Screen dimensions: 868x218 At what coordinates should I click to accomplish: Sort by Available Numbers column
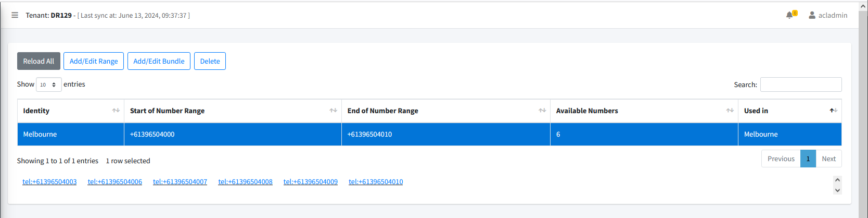point(644,111)
